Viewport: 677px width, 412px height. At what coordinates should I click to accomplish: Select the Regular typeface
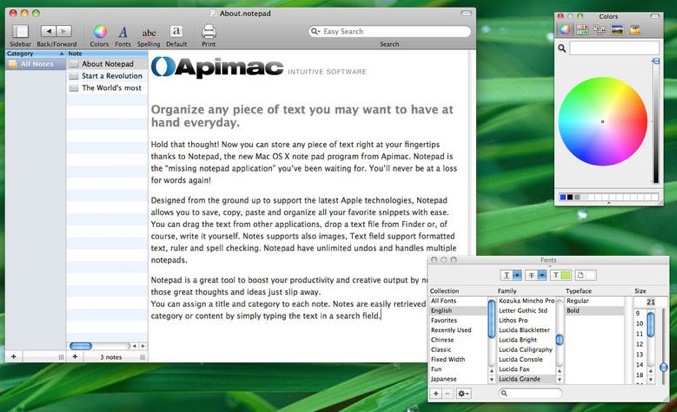(595, 301)
